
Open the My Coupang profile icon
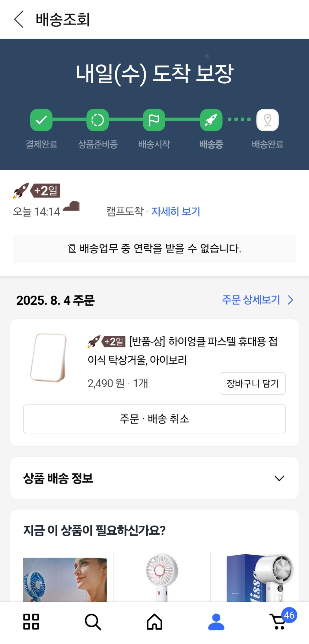(x=216, y=622)
